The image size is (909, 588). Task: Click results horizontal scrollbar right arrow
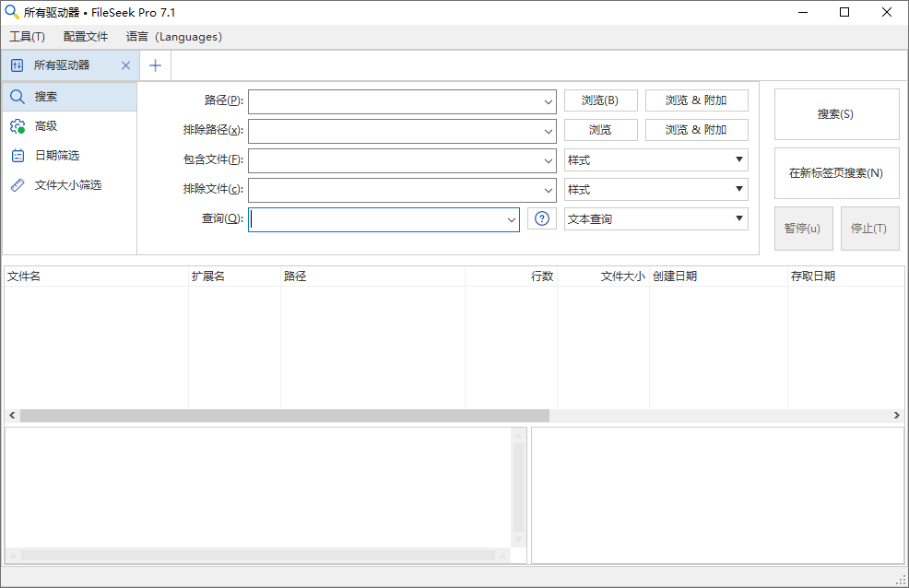point(896,416)
